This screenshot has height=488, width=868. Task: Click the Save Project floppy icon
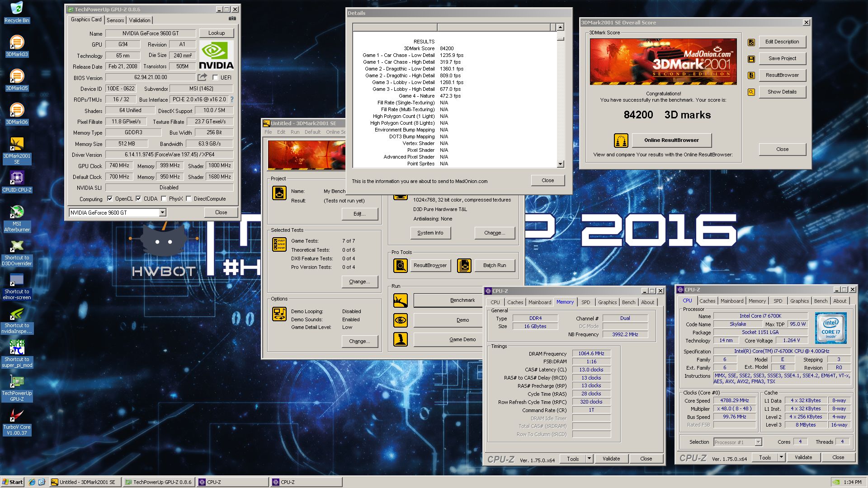751,59
